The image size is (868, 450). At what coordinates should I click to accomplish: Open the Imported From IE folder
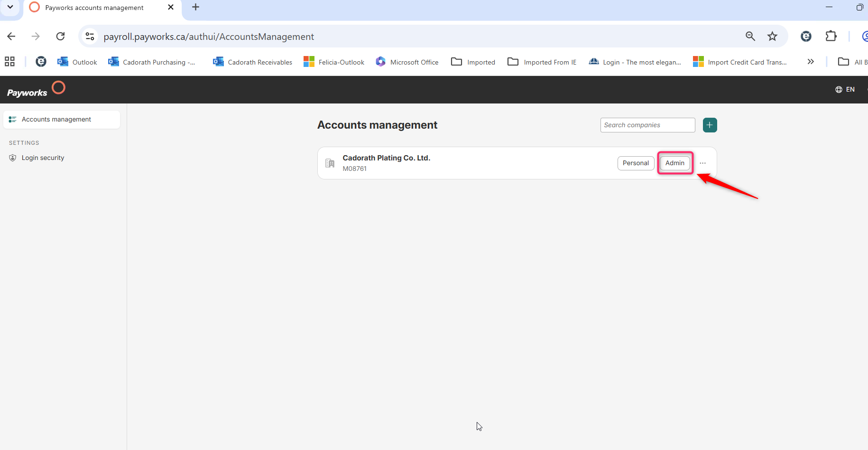(x=542, y=62)
